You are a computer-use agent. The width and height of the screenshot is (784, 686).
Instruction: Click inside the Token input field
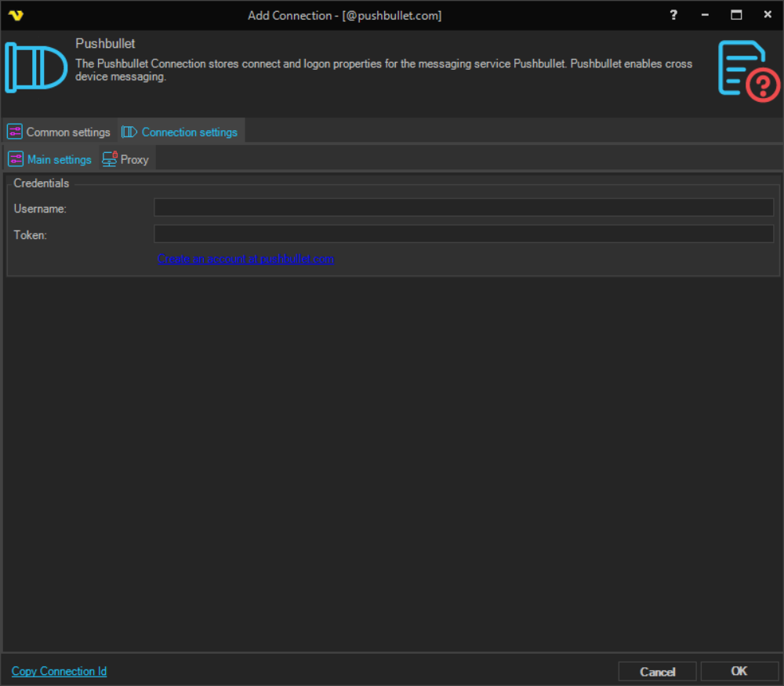(x=463, y=234)
